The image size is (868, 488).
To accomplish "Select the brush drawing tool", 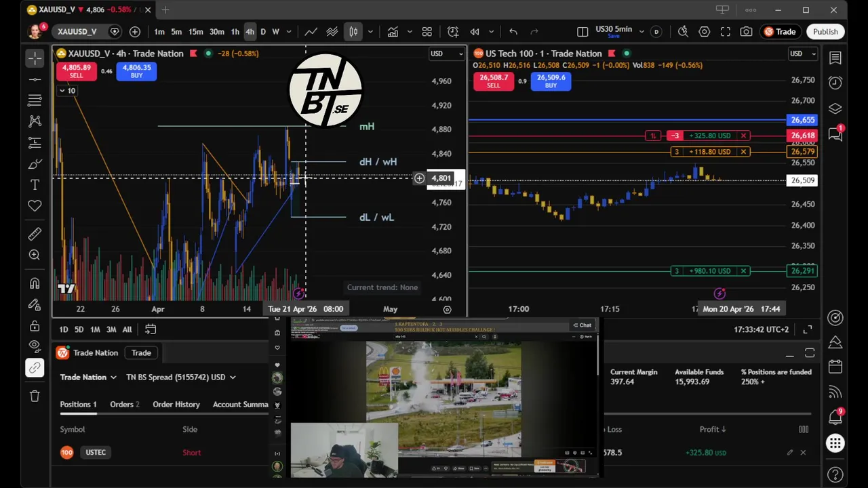I will point(35,164).
